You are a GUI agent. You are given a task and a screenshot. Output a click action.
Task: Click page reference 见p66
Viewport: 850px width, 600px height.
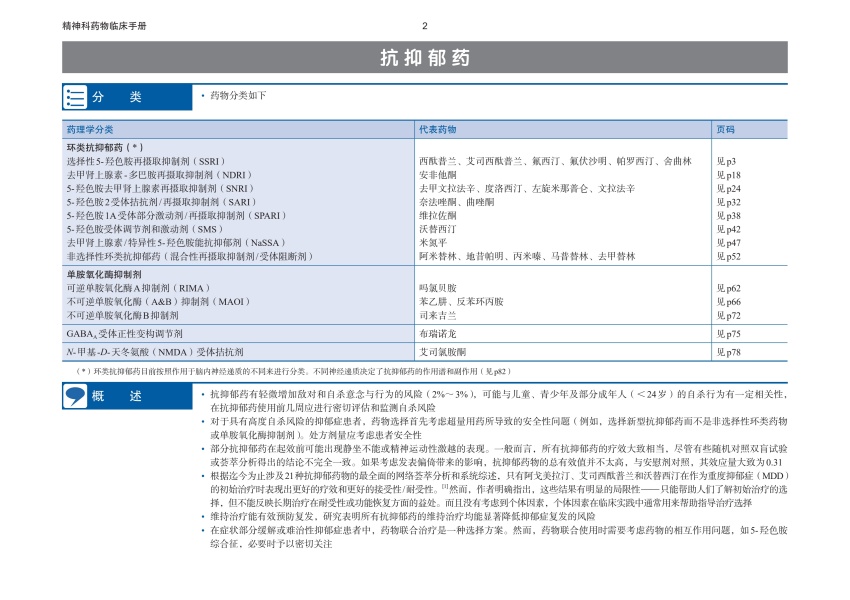[728, 301]
